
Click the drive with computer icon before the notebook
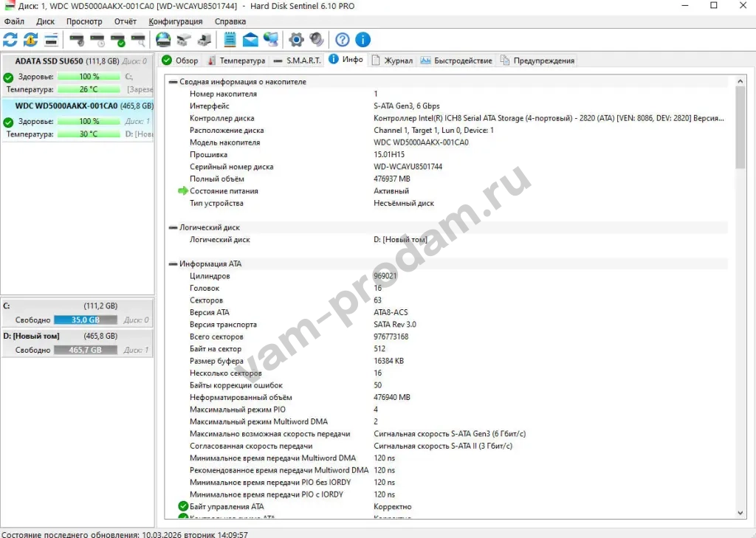coord(204,40)
